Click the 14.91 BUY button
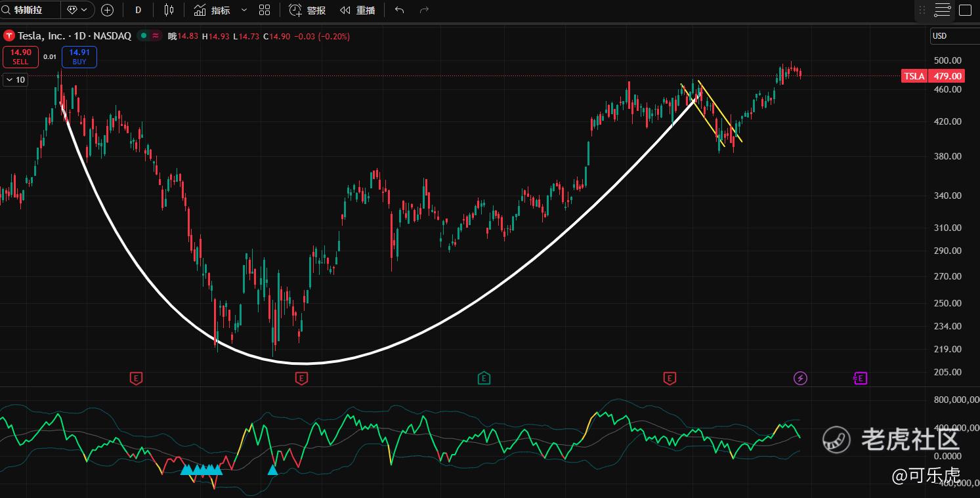Viewport: 980px width, 498px height. (x=79, y=57)
